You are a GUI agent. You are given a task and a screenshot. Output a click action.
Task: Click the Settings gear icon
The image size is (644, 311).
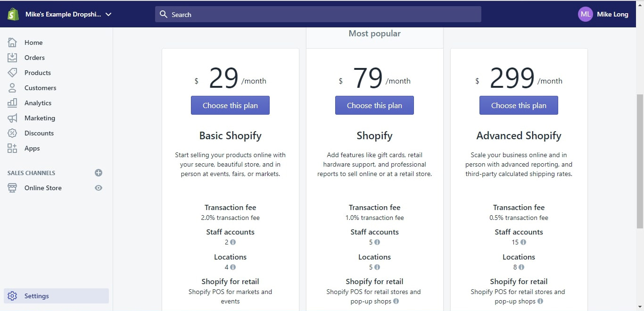click(12, 296)
